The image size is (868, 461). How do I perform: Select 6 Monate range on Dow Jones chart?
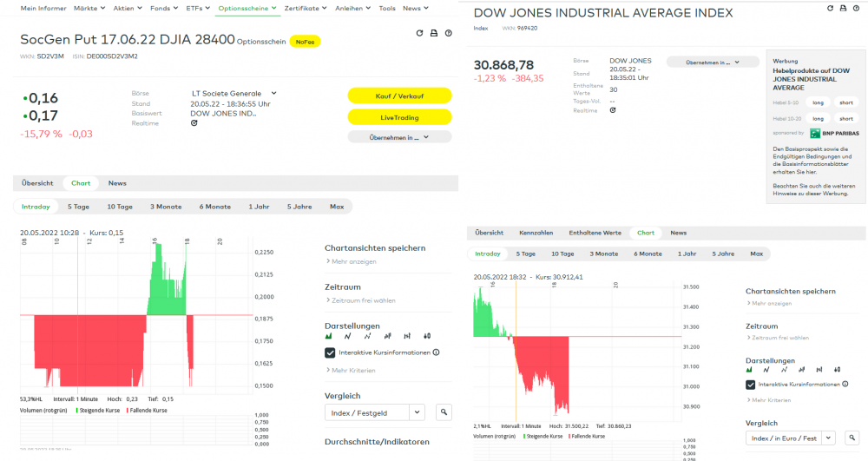click(x=648, y=254)
